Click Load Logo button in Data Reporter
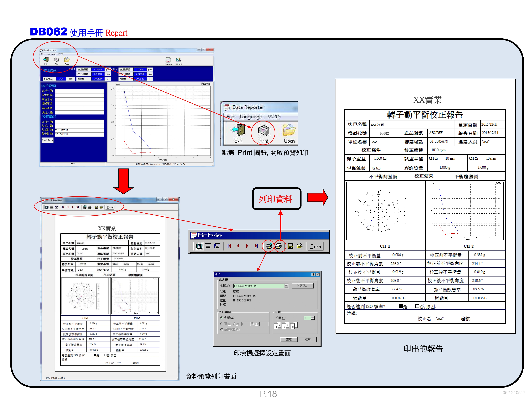Screen dimensions: 532x399 click(x=47, y=140)
